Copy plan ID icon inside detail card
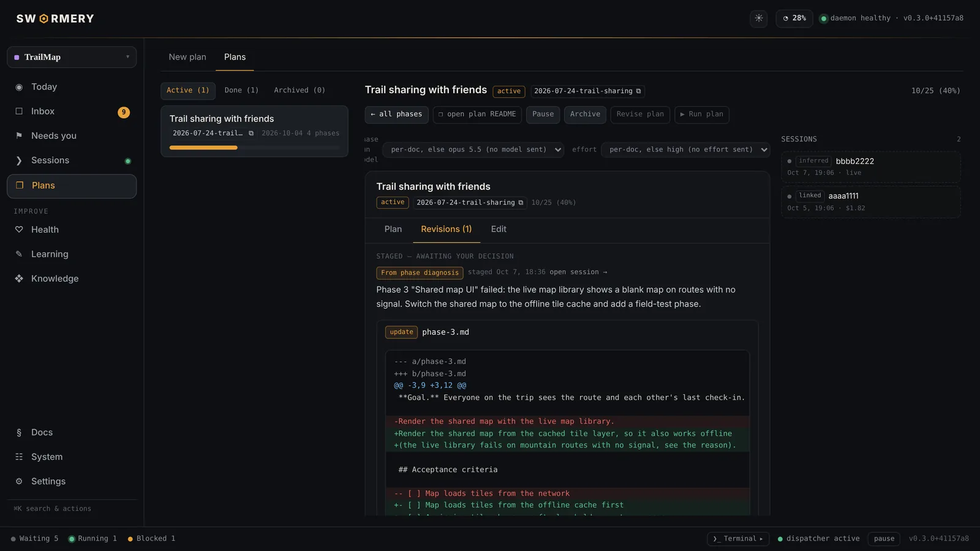Image resolution: width=980 pixels, height=551 pixels. [x=521, y=203]
